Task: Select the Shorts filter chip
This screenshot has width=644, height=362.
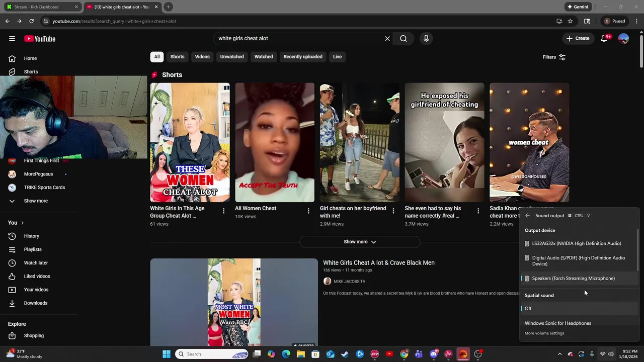Action: tap(177, 57)
